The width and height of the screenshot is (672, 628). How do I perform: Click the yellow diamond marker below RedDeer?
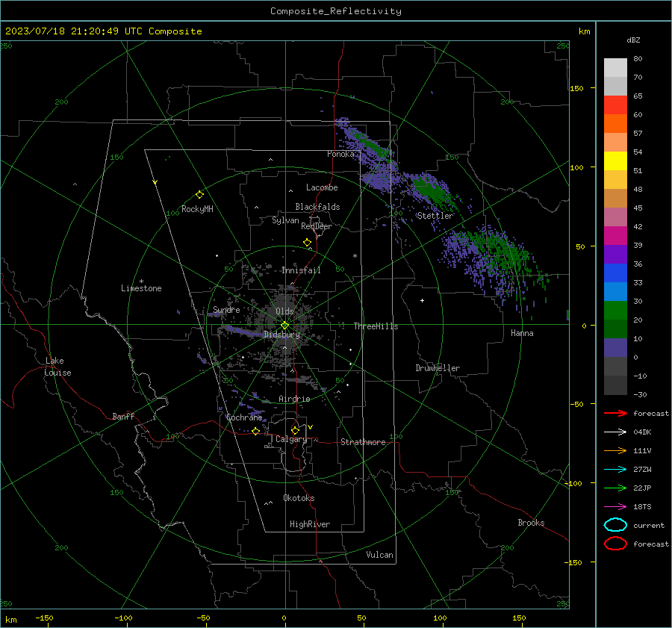(307, 243)
